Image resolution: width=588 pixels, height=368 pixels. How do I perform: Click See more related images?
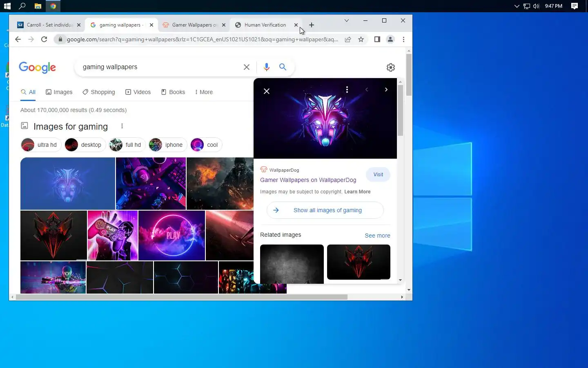click(x=377, y=236)
